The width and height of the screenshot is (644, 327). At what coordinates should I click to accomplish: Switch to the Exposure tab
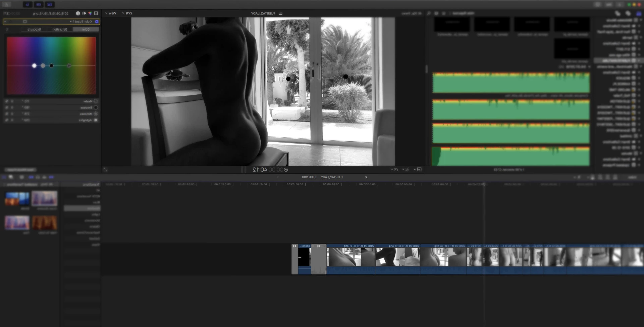pos(34,30)
